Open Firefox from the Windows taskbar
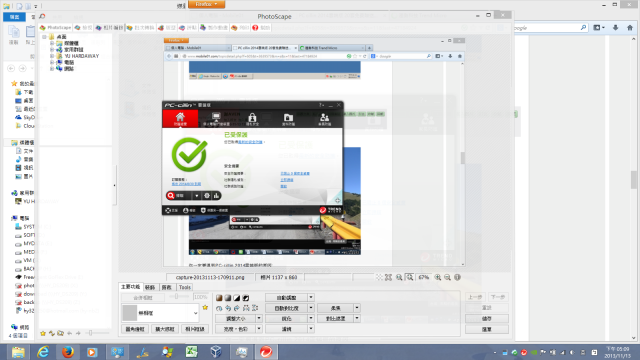Screen dimensions: 640x360 coord(68,351)
